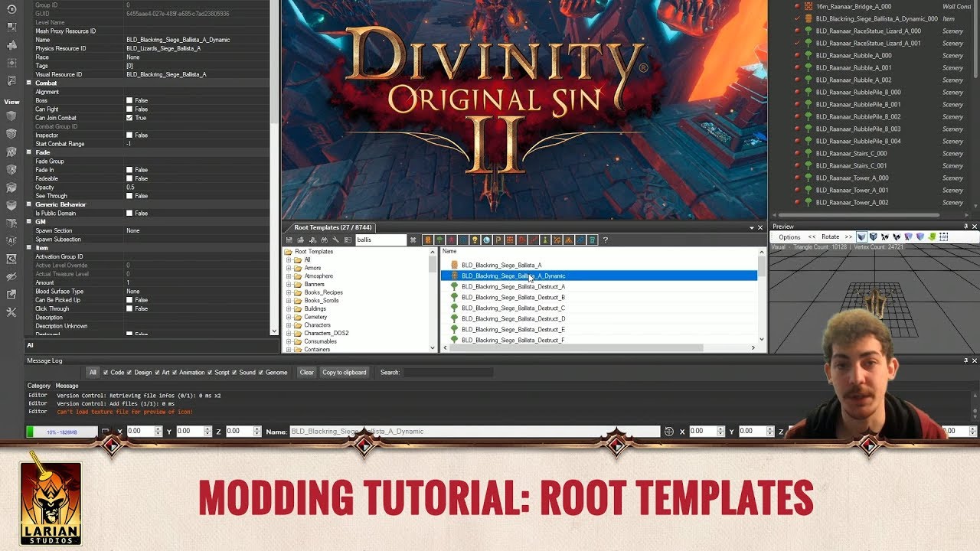The image size is (980, 551).
Task: Click the All button in Message Log
Action: pyautogui.click(x=93, y=373)
